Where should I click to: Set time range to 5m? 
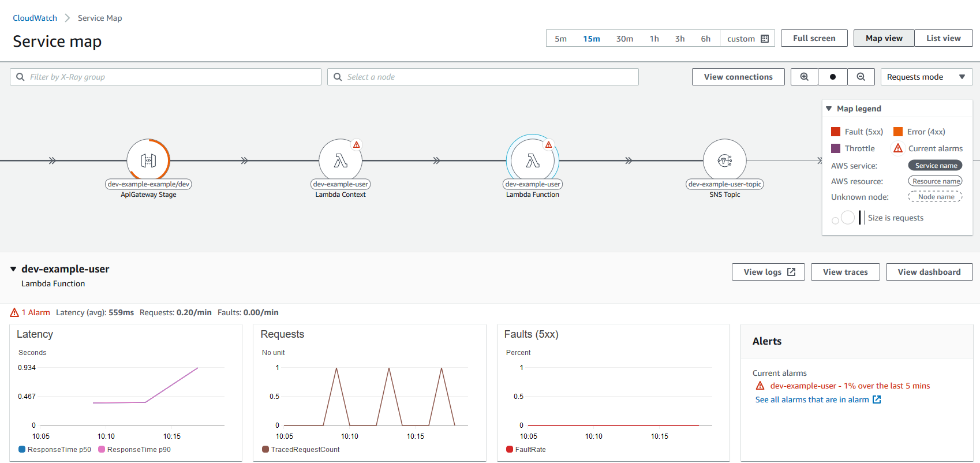[560, 39]
